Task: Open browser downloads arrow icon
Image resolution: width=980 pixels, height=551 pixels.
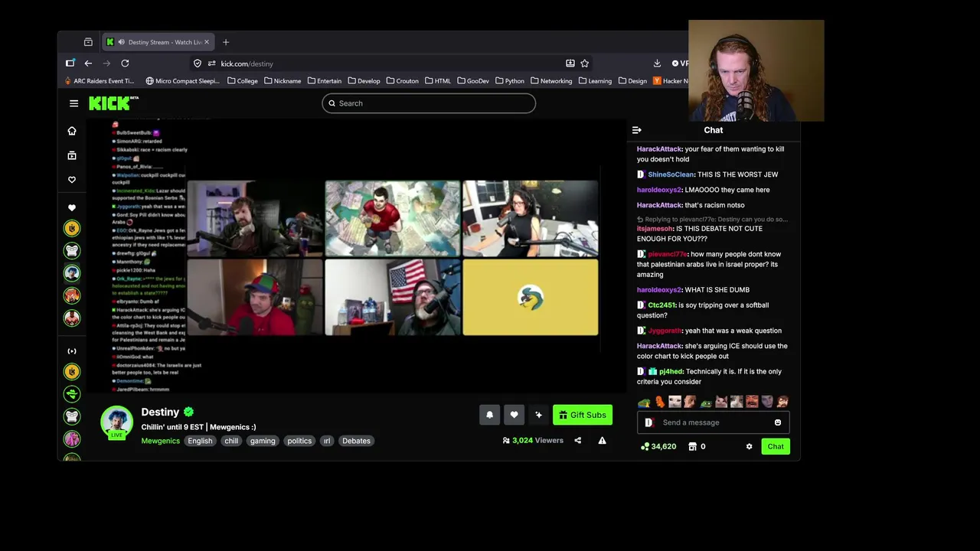Action: [x=657, y=64]
